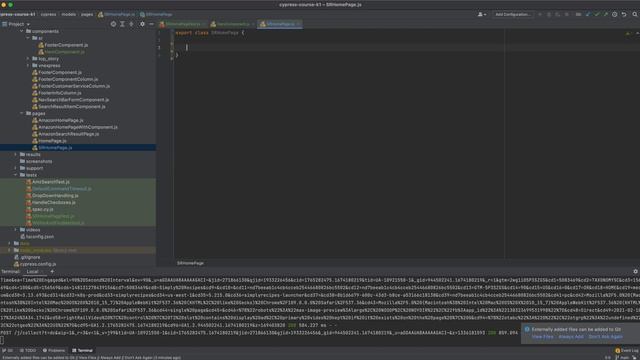Open the Project view dropdown
640x360 pixels.
point(16,24)
